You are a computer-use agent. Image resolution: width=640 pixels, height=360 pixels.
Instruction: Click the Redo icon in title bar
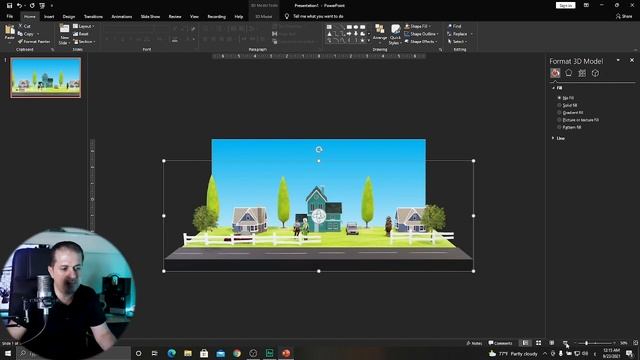[x=32, y=6]
